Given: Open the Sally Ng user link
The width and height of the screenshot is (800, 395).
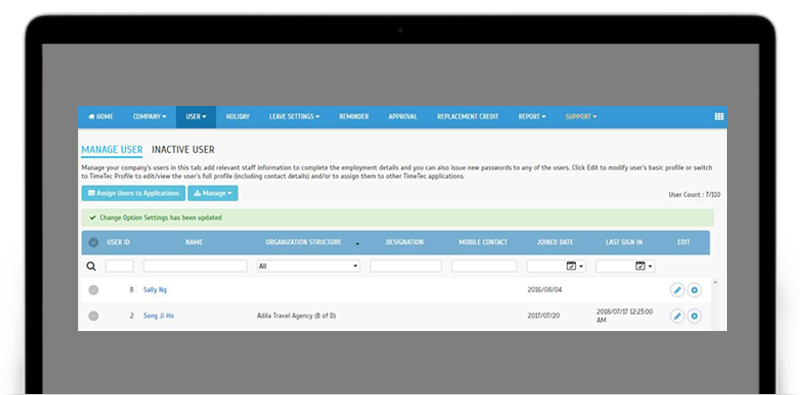Looking at the screenshot, I should (155, 290).
